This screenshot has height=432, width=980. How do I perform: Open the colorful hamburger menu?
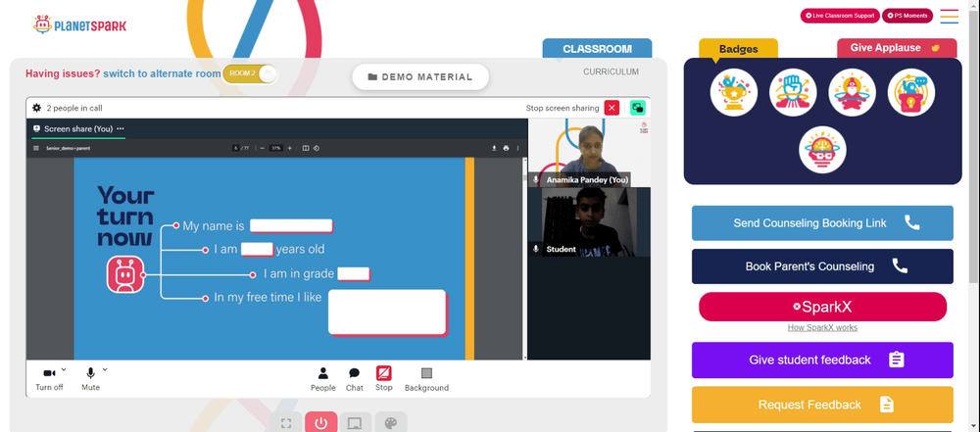[950, 17]
